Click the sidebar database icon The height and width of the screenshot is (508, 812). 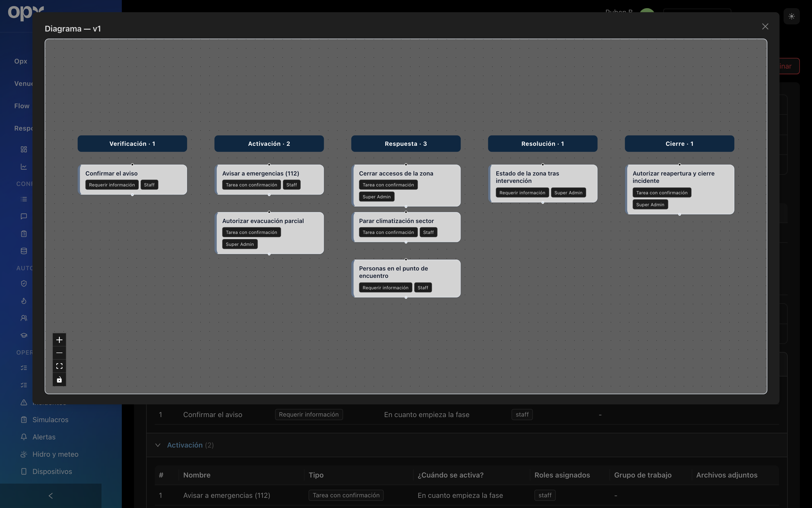24,251
